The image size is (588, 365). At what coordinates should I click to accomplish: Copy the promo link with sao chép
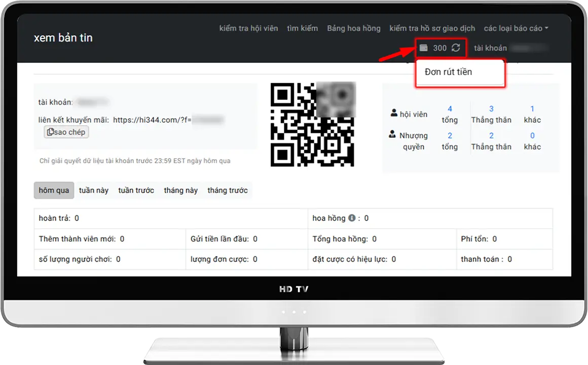pyautogui.click(x=66, y=132)
